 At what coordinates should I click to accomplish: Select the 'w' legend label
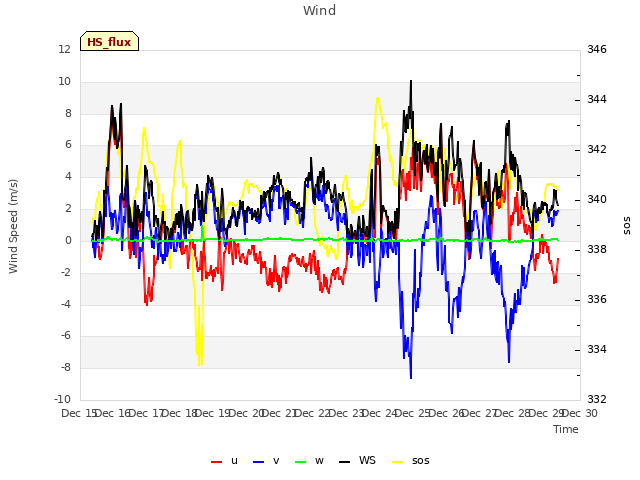pyautogui.click(x=320, y=461)
